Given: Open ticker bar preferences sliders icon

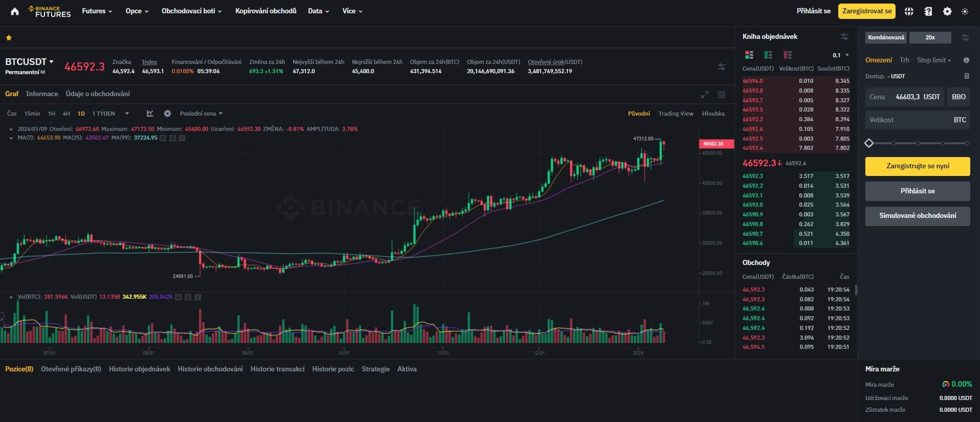Looking at the screenshot, I should click(722, 66).
